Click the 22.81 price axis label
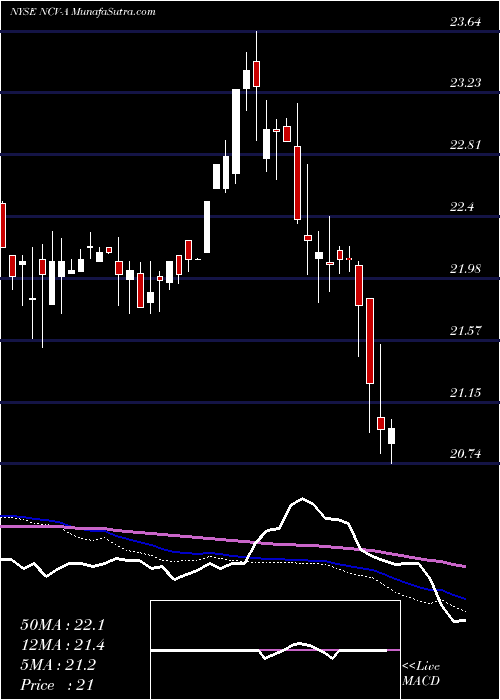500x700 pixels. click(x=466, y=145)
